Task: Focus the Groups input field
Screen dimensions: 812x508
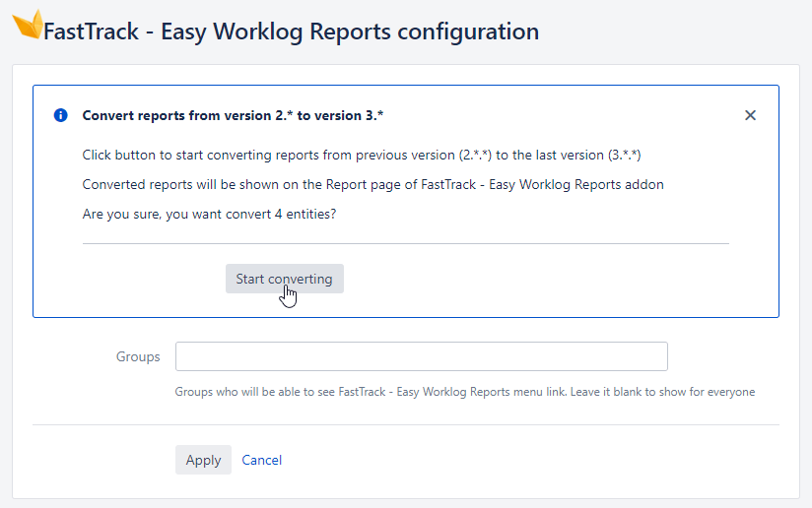Action: click(422, 356)
